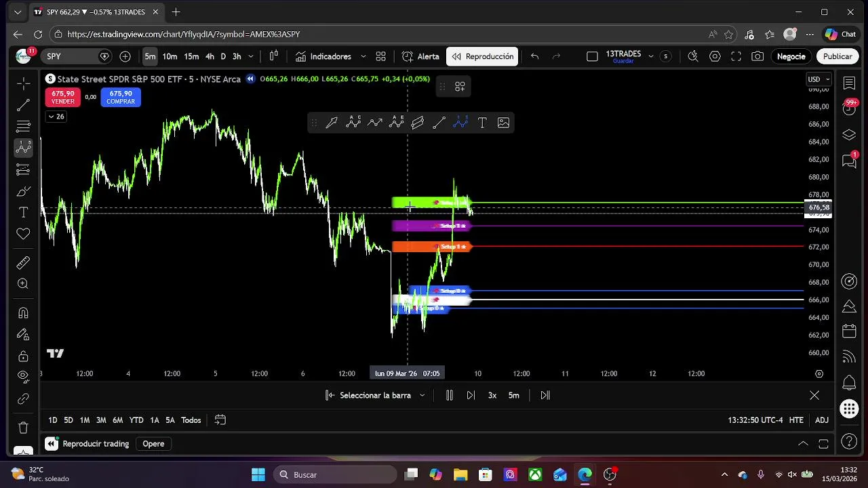Switch to the 15m timeframe
This screenshot has width=868, height=488.
[x=191, y=56]
